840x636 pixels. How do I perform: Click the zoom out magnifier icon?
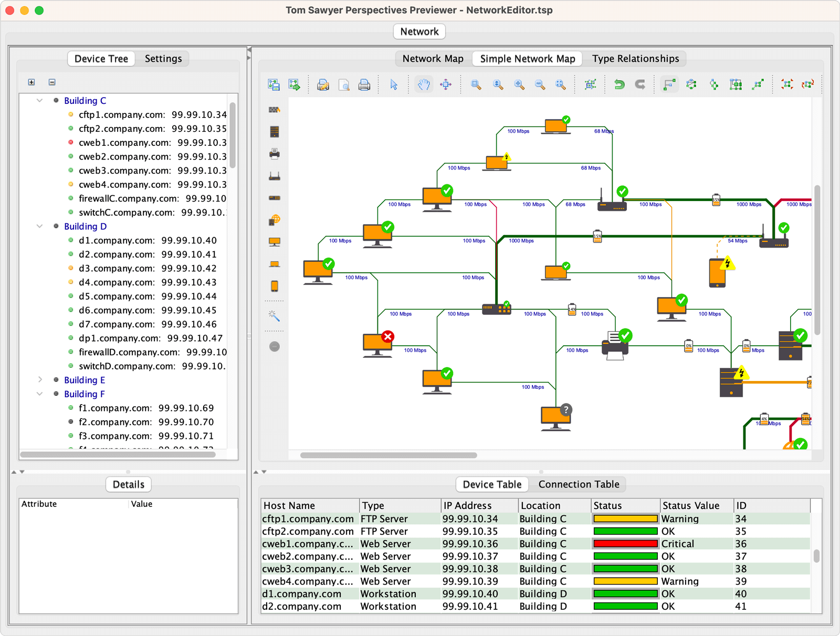pos(540,84)
